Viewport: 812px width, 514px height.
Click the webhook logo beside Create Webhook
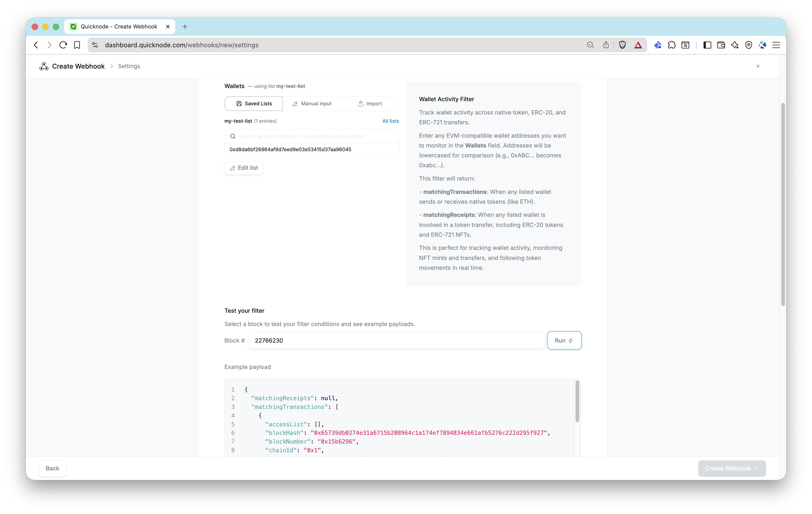44,66
